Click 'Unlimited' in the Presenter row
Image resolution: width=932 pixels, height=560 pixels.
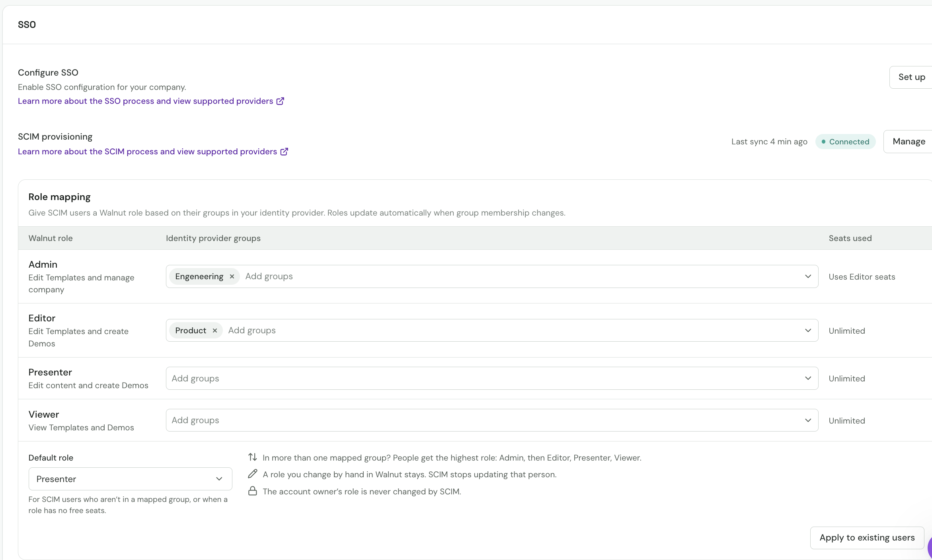(x=847, y=379)
